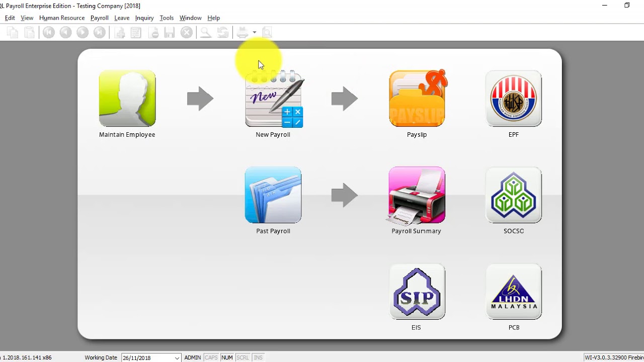Open the Working Date dropdown
This screenshot has width=644, height=362.
click(177, 357)
